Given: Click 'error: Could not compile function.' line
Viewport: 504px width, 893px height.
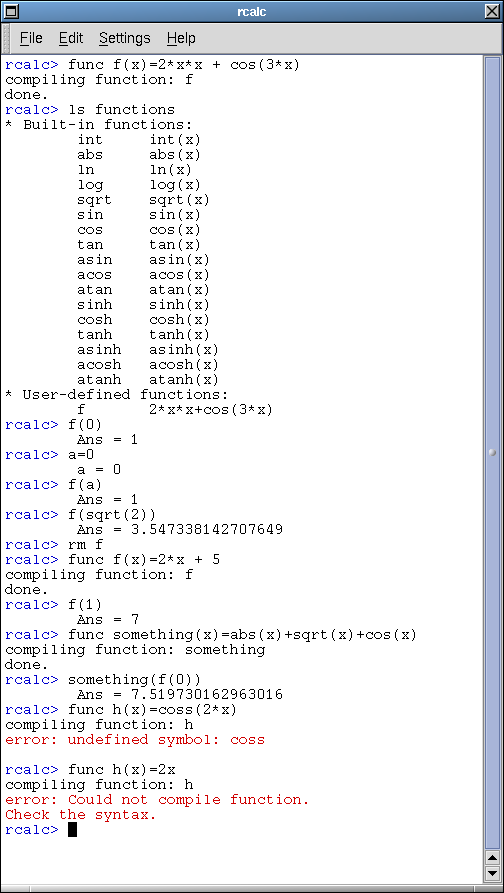Looking at the screenshot, I should [x=157, y=800].
